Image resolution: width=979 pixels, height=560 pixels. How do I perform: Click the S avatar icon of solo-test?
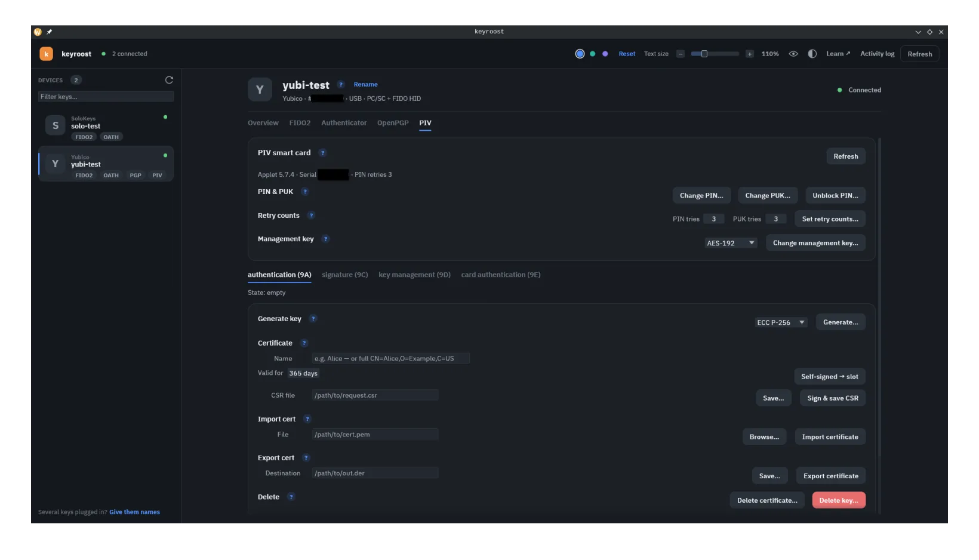tap(56, 125)
